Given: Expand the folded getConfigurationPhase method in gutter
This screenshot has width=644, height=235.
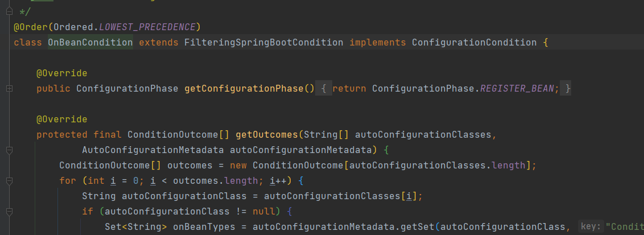Looking at the screenshot, I should (x=9, y=89).
